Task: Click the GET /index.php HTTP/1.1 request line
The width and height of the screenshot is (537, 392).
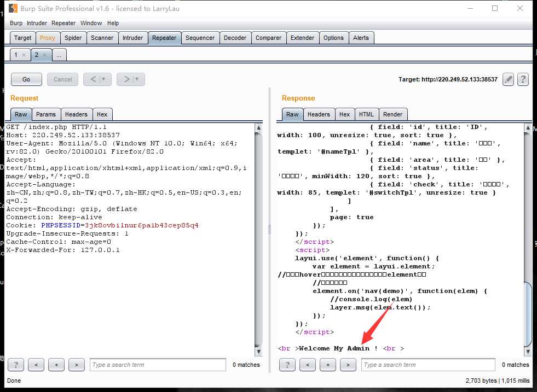Action: point(56,127)
